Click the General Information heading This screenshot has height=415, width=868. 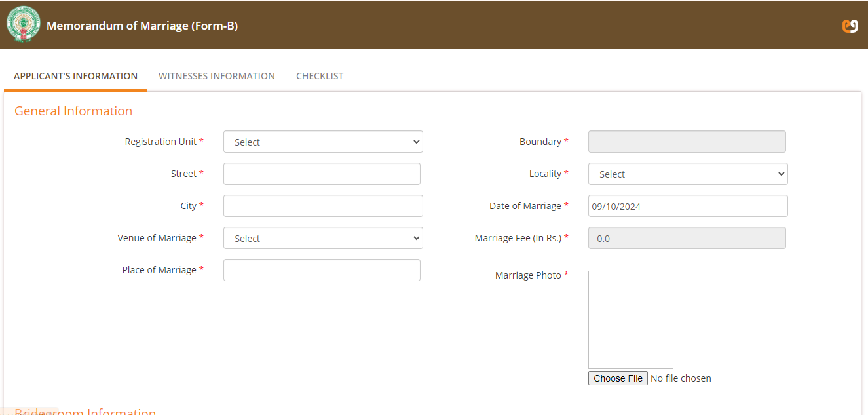[x=73, y=111]
